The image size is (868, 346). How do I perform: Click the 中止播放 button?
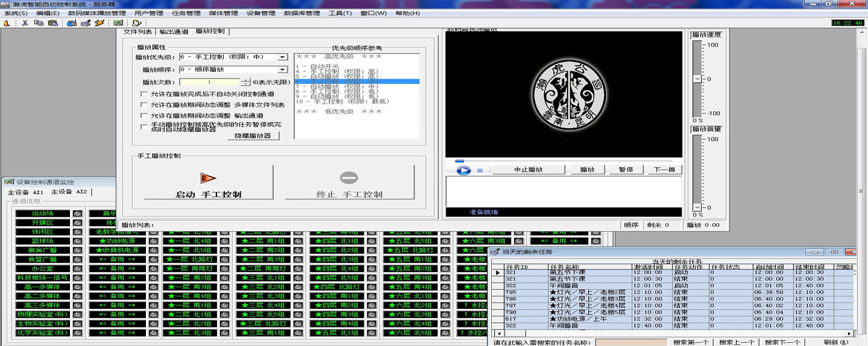tap(527, 170)
